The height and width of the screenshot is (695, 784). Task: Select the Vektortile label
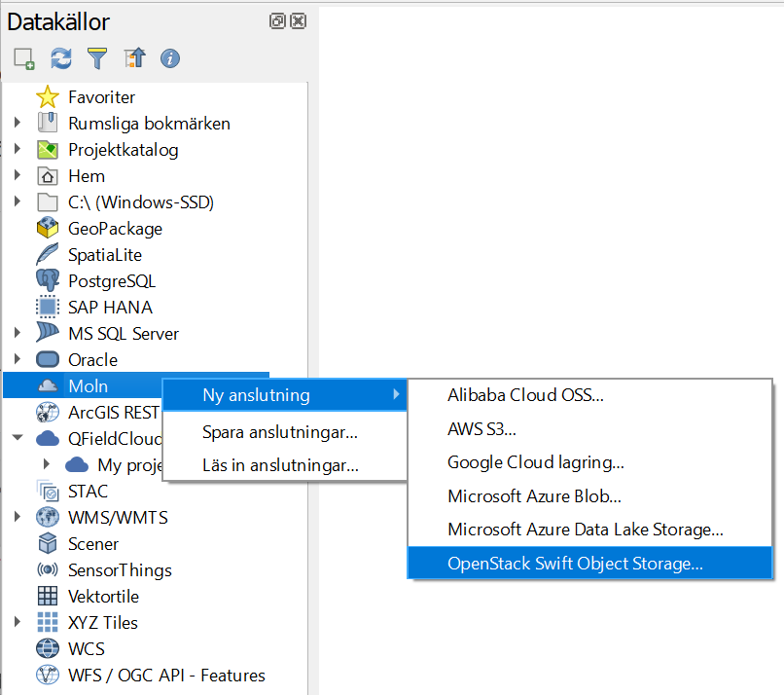(x=103, y=596)
